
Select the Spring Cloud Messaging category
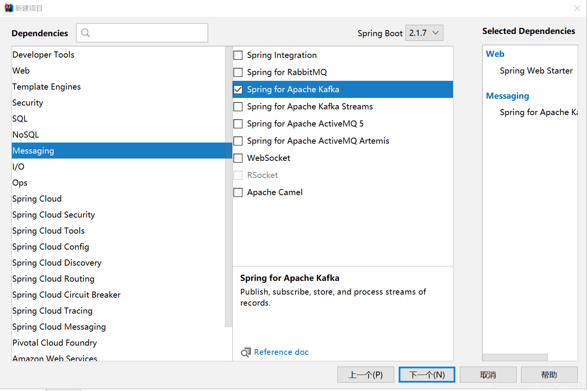(x=119, y=327)
